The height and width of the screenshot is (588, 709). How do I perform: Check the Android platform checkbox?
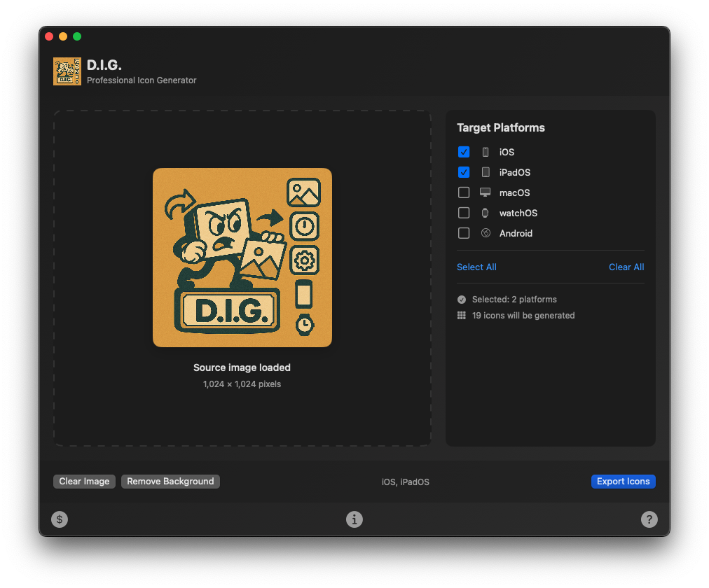(x=464, y=233)
